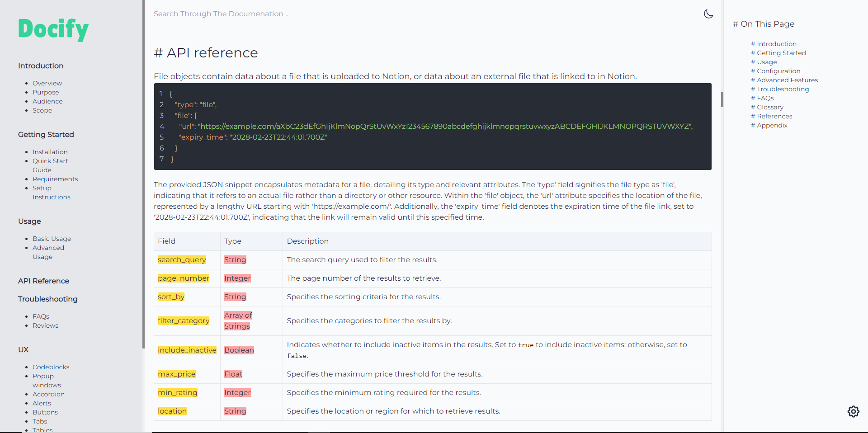Jump to Glossary via On This Page

pos(767,107)
